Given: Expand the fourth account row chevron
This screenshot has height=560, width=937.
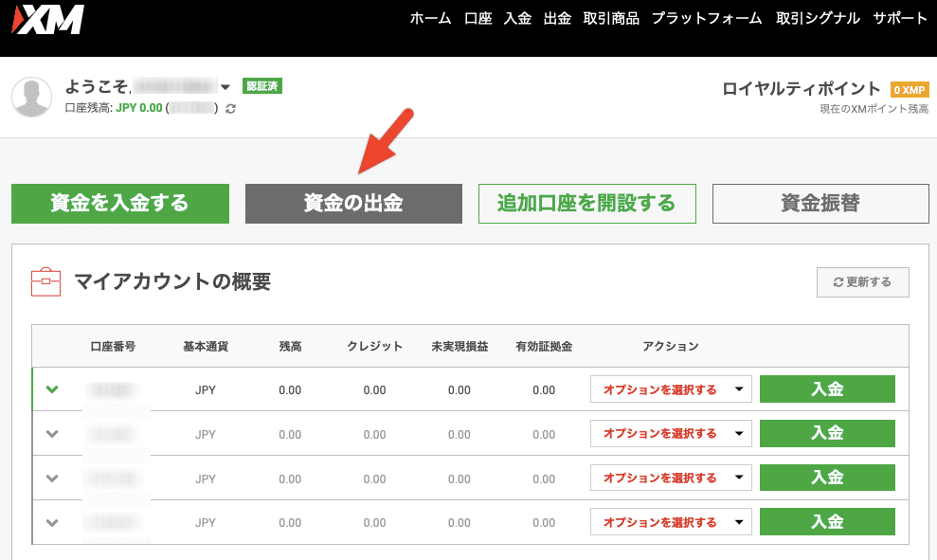Looking at the screenshot, I should click(53, 522).
